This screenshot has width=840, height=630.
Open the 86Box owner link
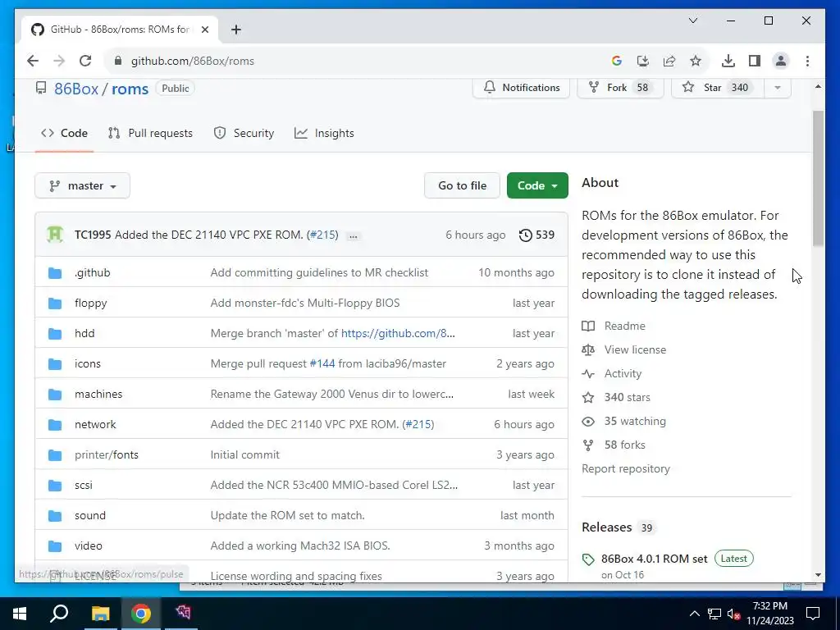click(76, 89)
